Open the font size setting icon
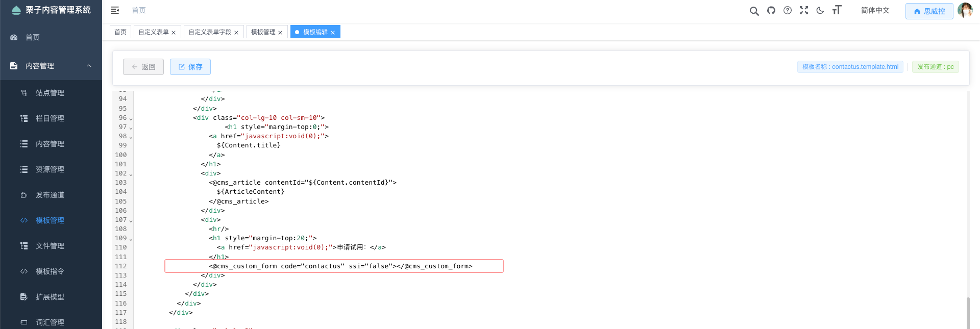Image resolution: width=980 pixels, height=329 pixels. 837,10
